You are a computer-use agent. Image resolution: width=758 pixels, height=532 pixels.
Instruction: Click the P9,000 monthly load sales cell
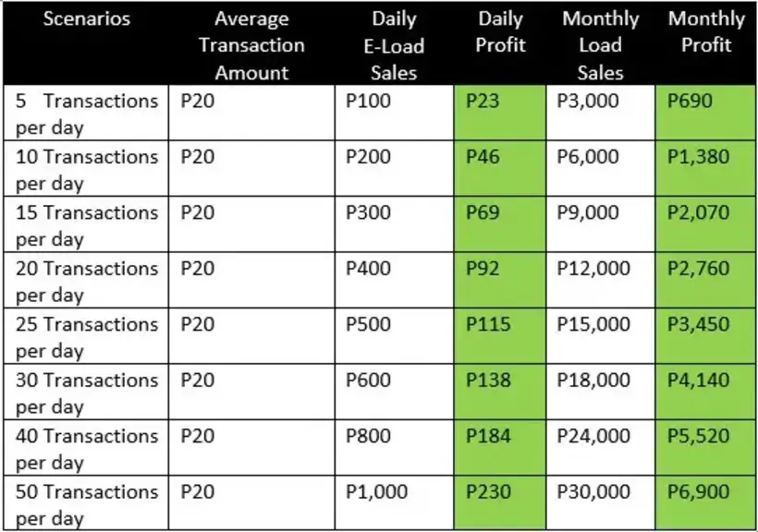tap(601, 224)
